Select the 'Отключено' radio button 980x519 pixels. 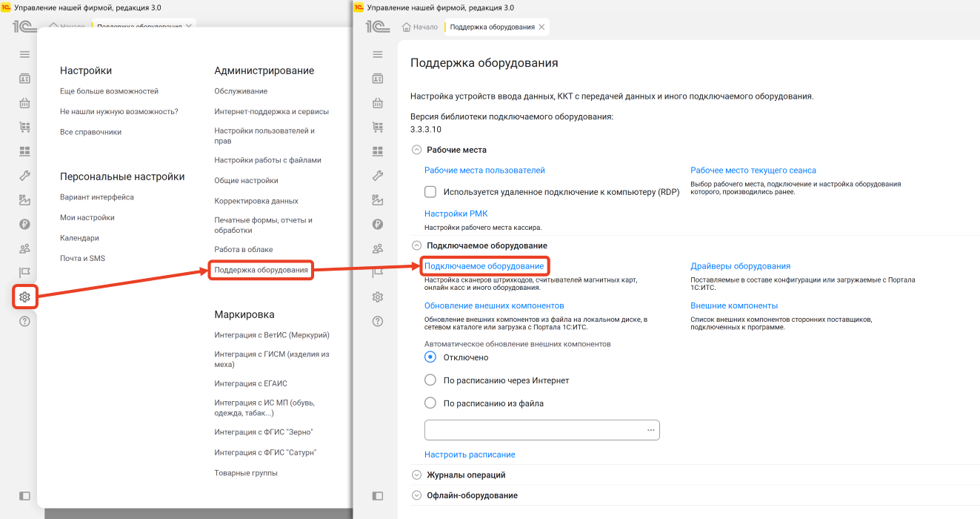point(430,357)
